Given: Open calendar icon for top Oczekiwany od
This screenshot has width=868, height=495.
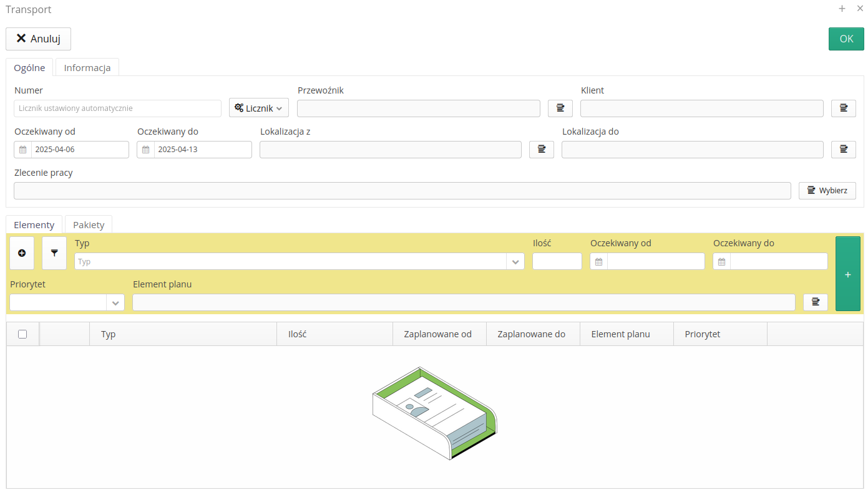Looking at the screenshot, I should tap(22, 150).
